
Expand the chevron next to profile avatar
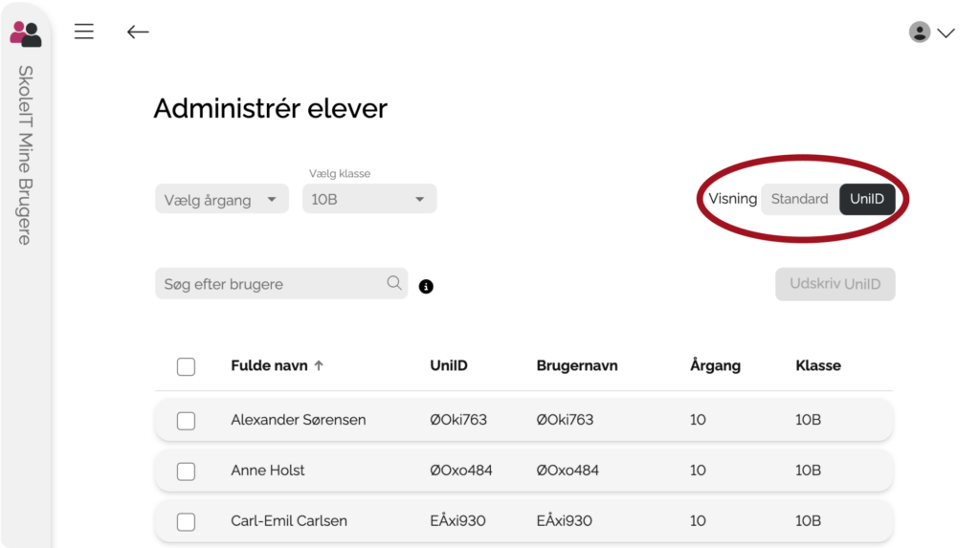pos(947,33)
